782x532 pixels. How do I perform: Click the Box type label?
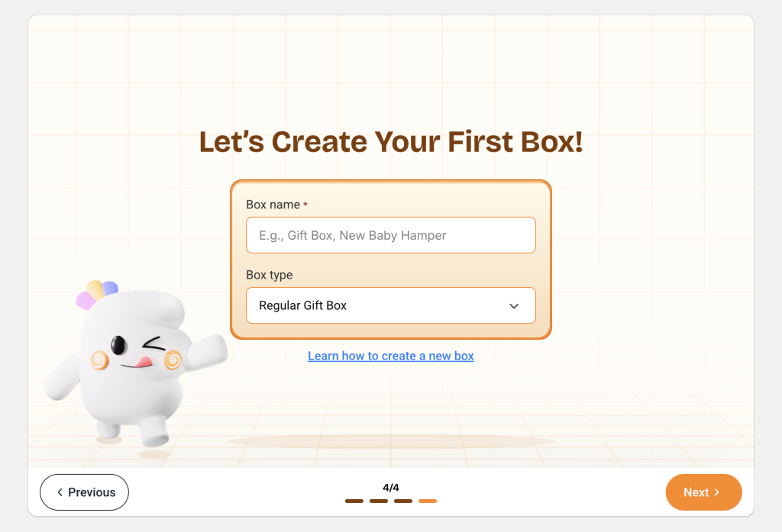(270, 275)
